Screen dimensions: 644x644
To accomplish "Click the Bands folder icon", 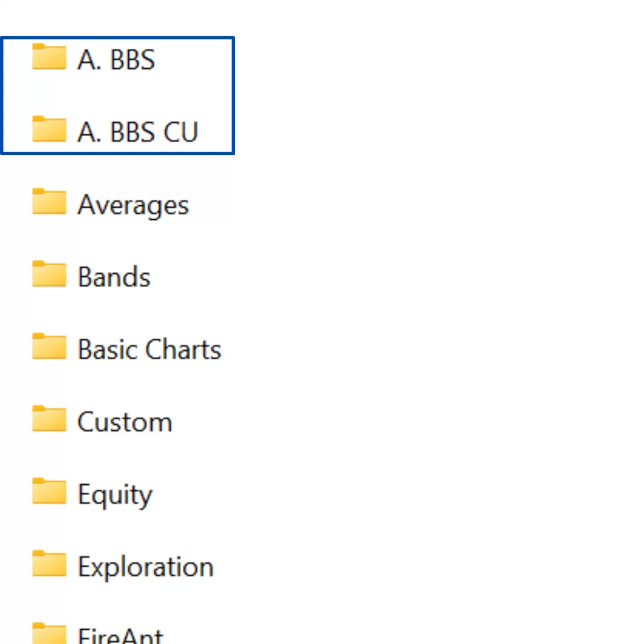I will pos(49,275).
